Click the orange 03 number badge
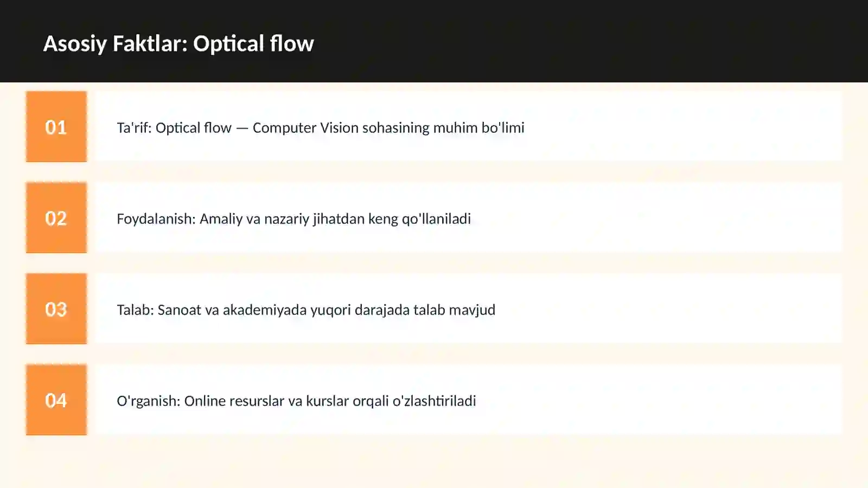868x488 pixels. click(x=56, y=309)
